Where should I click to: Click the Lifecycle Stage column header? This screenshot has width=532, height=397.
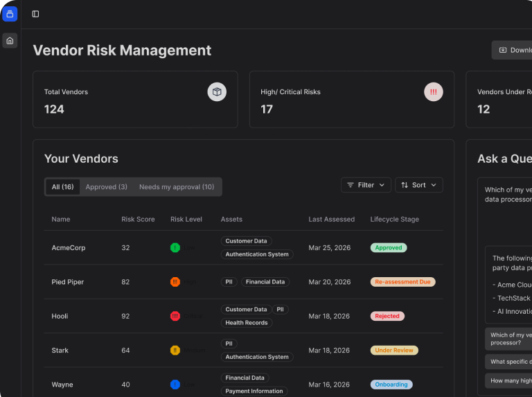(394, 219)
